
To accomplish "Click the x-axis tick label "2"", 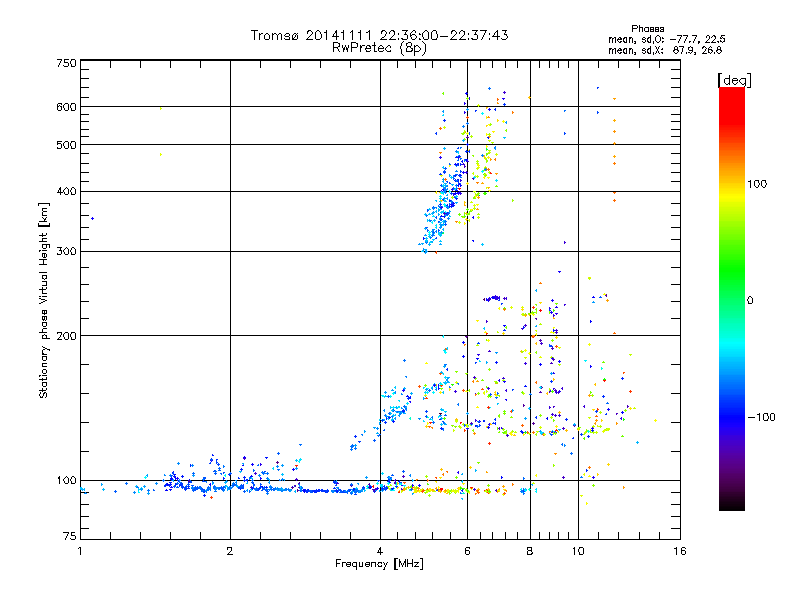I will click(230, 551).
